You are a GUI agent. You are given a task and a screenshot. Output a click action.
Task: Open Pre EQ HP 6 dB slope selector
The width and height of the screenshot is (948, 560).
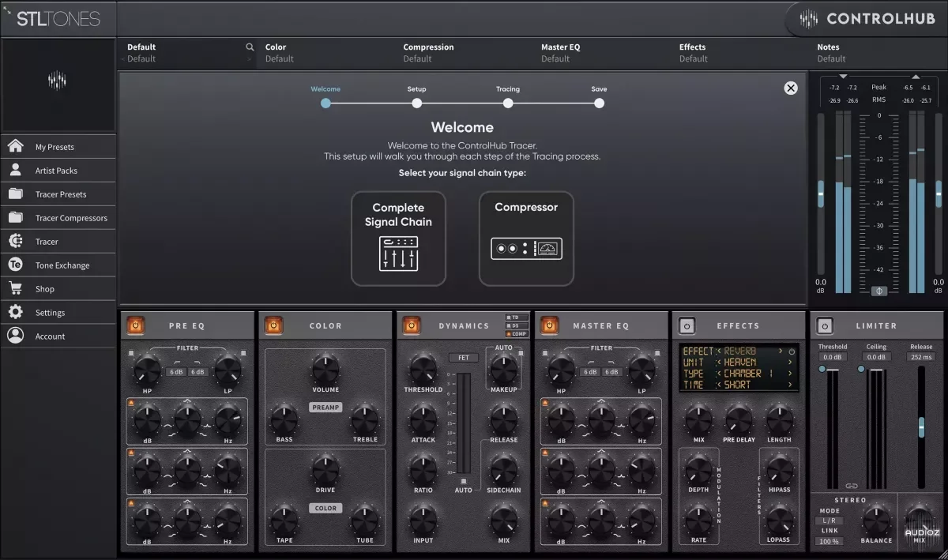(176, 372)
